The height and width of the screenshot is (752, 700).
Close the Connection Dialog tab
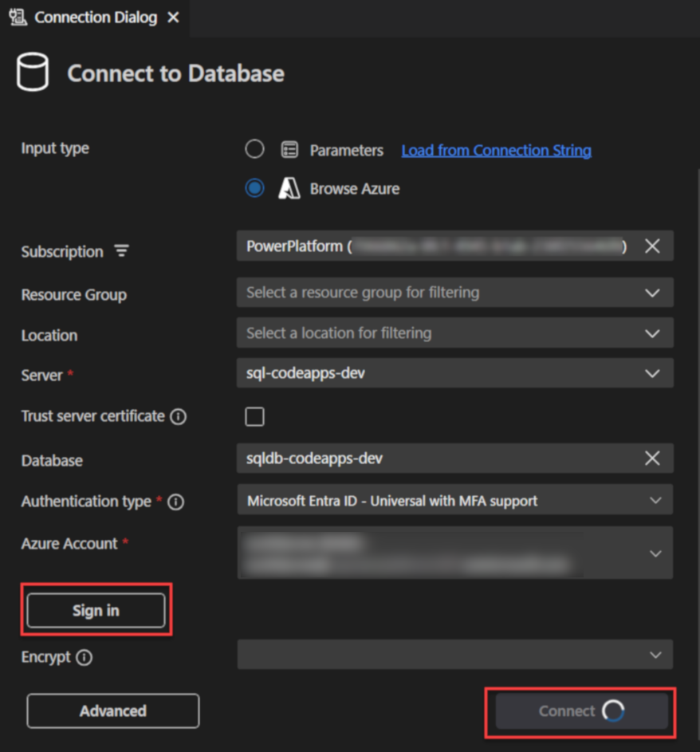[x=172, y=17]
